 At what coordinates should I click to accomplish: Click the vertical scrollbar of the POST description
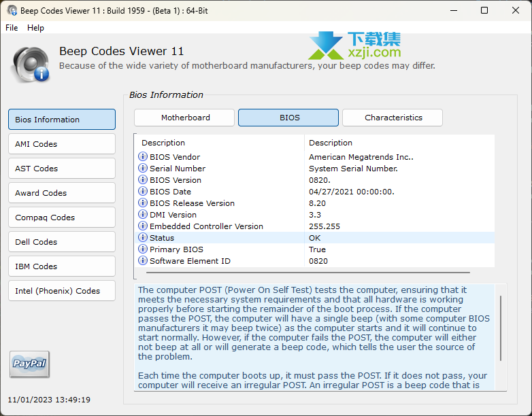(x=501, y=328)
